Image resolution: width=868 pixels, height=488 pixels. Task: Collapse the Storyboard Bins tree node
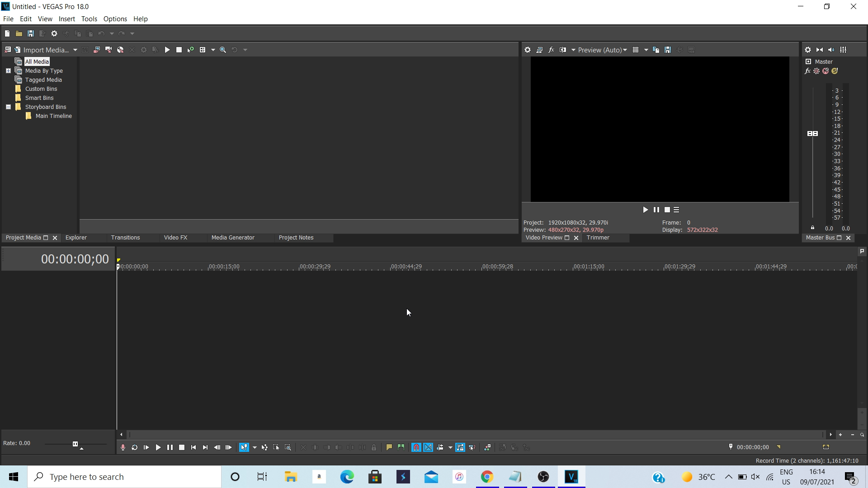[x=8, y=107]
